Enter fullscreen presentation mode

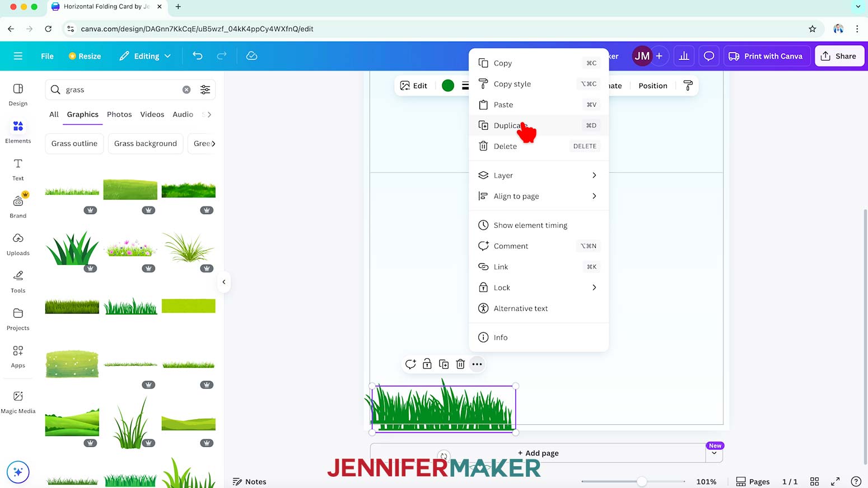click(835, 481)
